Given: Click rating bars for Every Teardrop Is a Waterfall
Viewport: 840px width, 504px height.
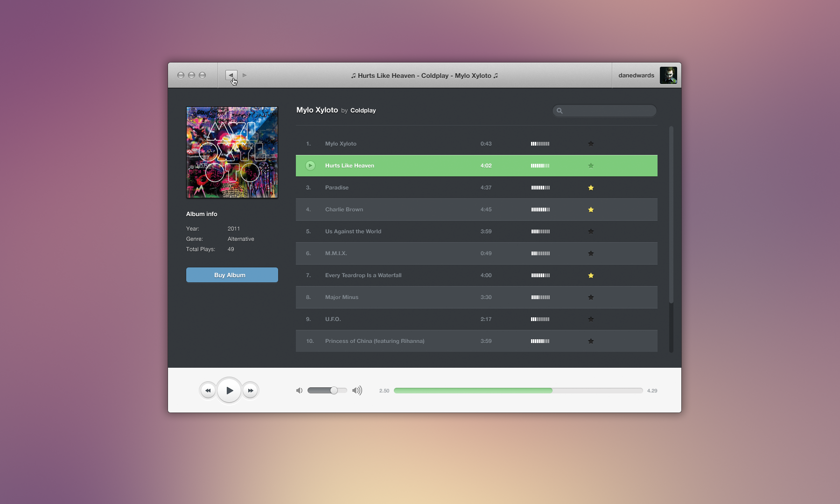Looking at the screenshot, I should tap(540, 275).
